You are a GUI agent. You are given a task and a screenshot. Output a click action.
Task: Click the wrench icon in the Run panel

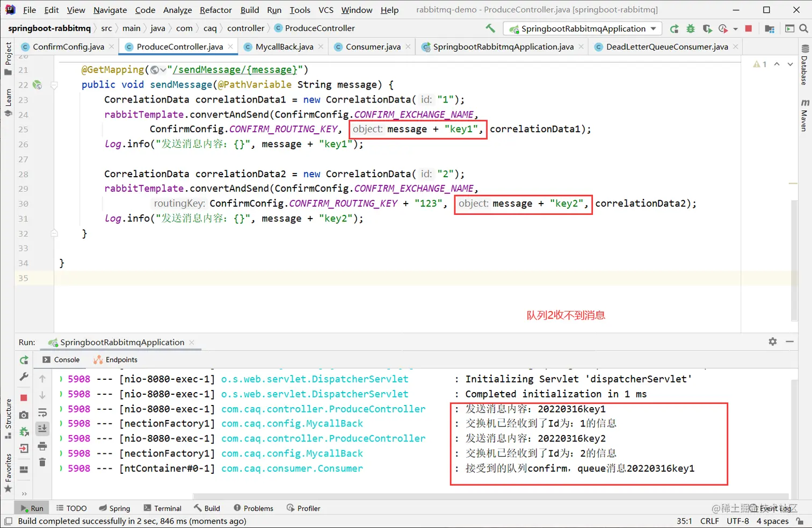pyautogui.click(x=24, y=377)
